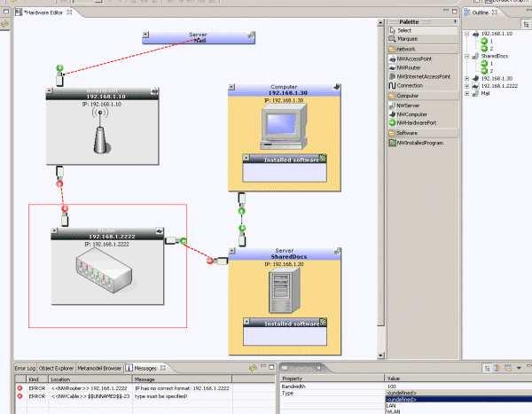The height and width of the screenshot is (414, 532).
Task: Activate the Outline view tab
Action: [481, 12]
